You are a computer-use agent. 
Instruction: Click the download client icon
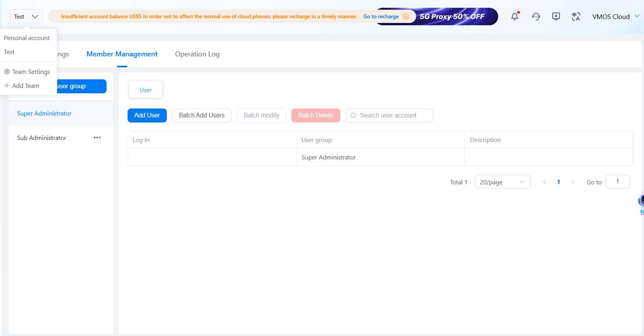556,16
